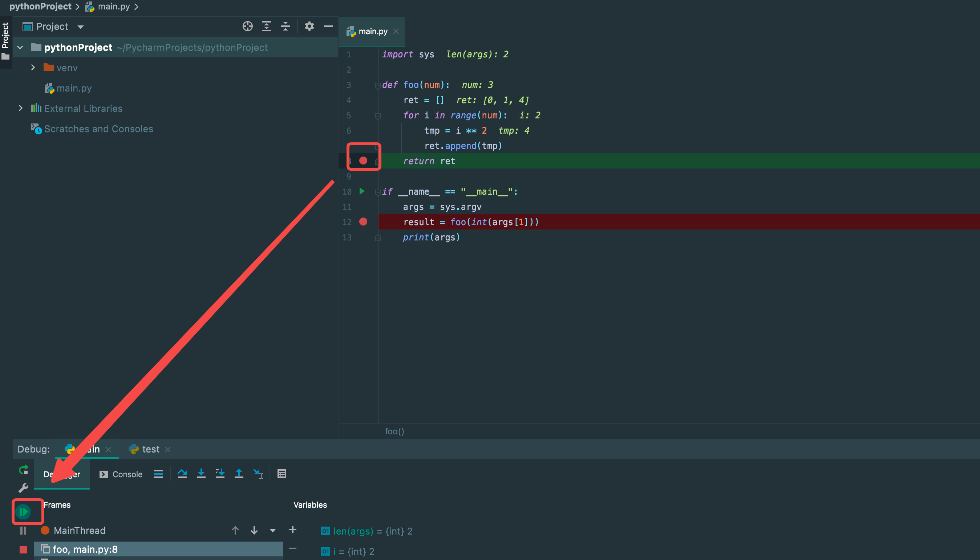The width and height of the screenshot is (980, 560).
Task: Expand the External Libraries tree item
Action: (x=20, y=108)
